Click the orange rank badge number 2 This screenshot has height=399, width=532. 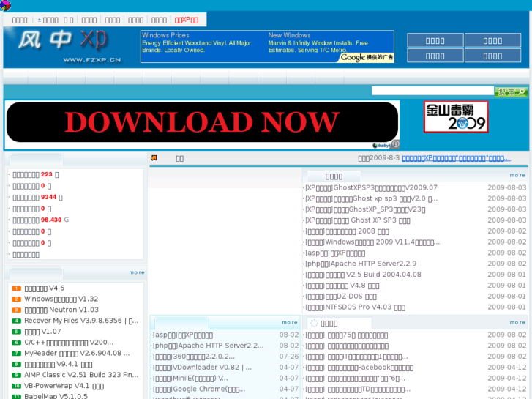pos(16,299)
